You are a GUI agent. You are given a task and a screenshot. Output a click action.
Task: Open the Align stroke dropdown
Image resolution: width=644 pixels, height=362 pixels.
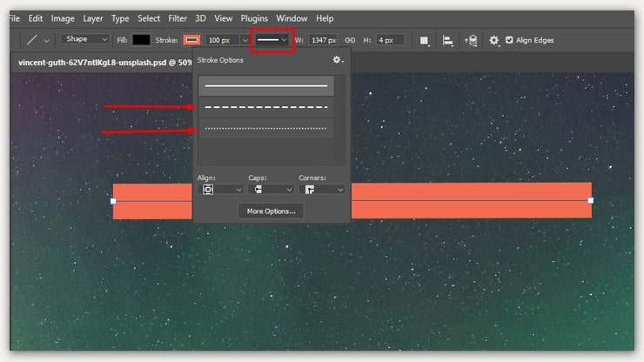click(220, 190)
